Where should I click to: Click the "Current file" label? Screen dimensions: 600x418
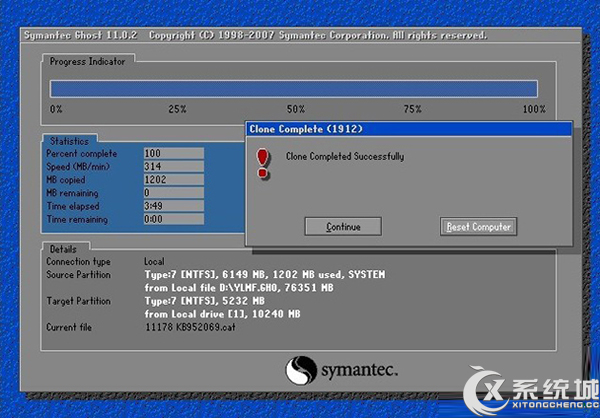pos(69,327)
